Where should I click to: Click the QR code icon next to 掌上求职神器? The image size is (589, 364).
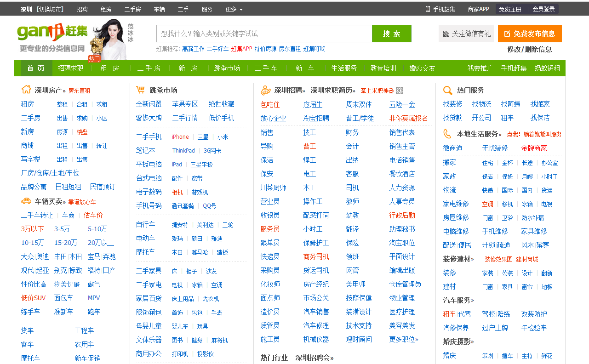400,91
